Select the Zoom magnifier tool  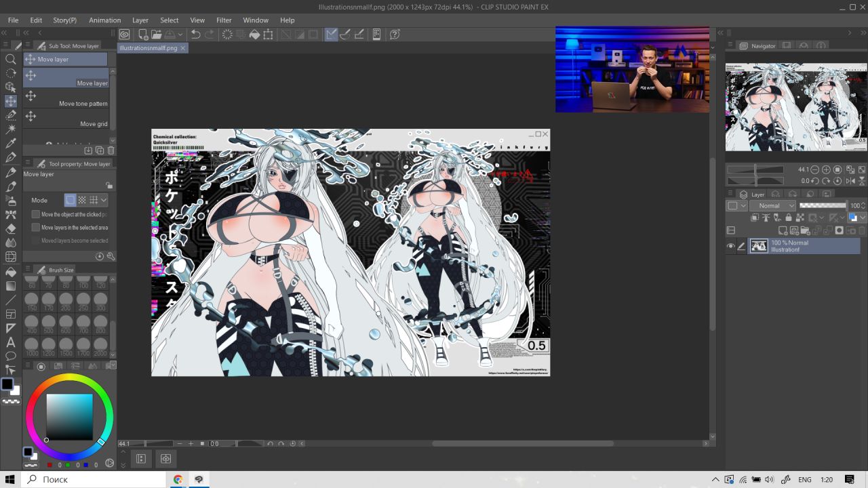pyautogui.click(x=11, y=59)
